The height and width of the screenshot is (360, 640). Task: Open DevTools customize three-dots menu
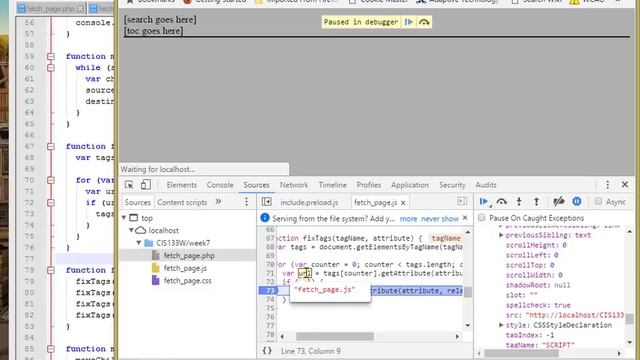pos(607,185)
